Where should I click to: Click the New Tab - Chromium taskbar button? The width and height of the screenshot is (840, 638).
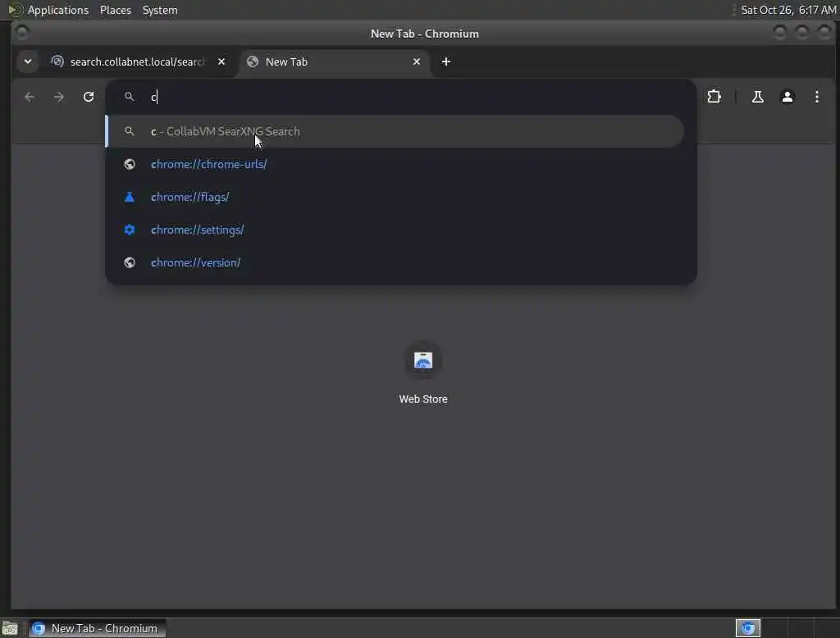pos(97,628)
